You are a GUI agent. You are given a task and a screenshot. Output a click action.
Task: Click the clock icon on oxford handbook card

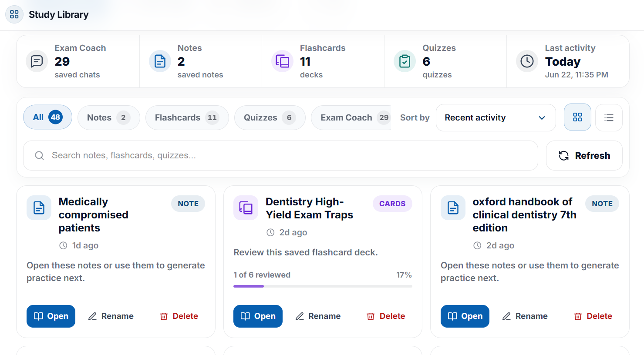coord(477,245)
